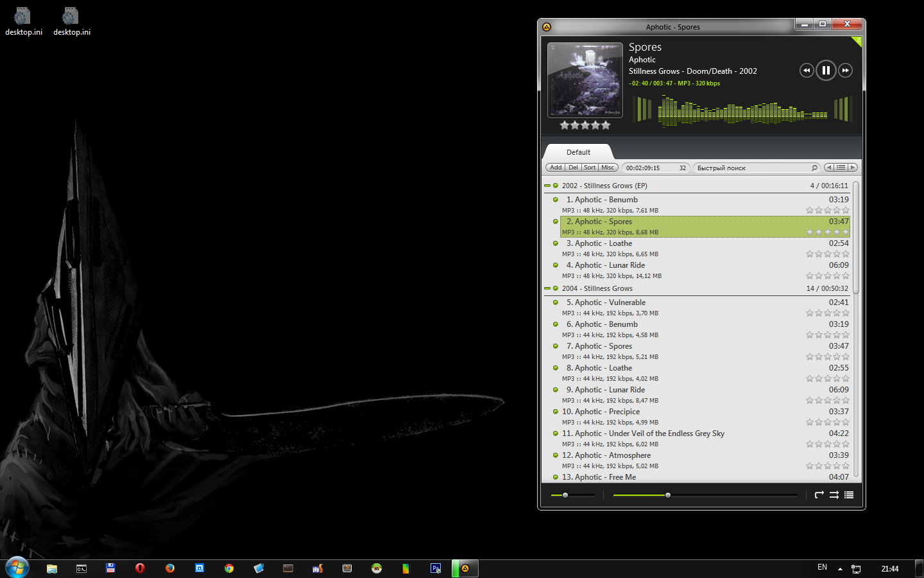Adjust the volume slider

coord(572,495)
